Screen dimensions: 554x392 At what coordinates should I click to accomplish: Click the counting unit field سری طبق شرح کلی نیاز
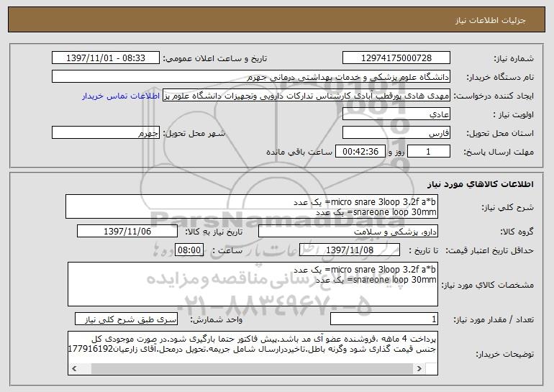126,319
